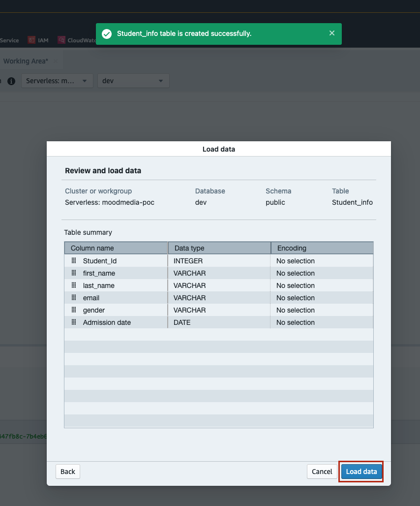
Task: Open the Serverless workgroup dropdown
Action: click(x=57, y=81)
